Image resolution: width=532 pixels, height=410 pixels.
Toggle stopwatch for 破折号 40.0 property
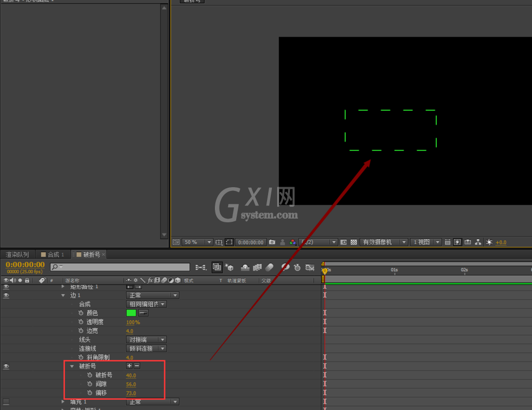[89, 375]
